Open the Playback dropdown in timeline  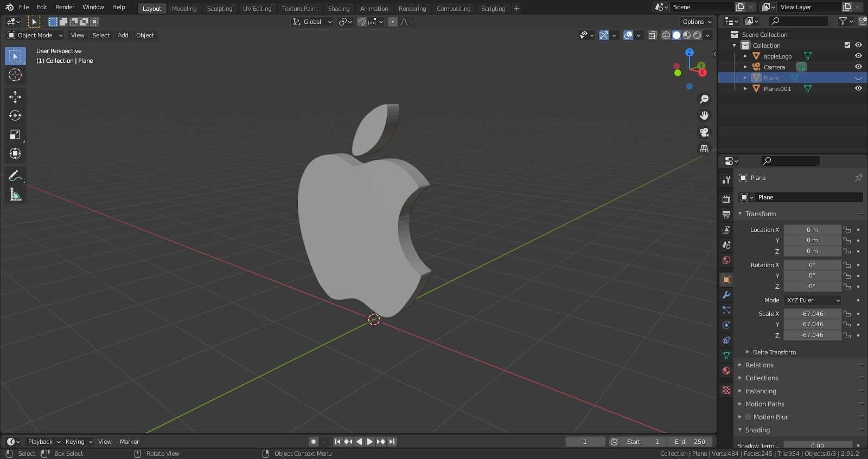44,442
